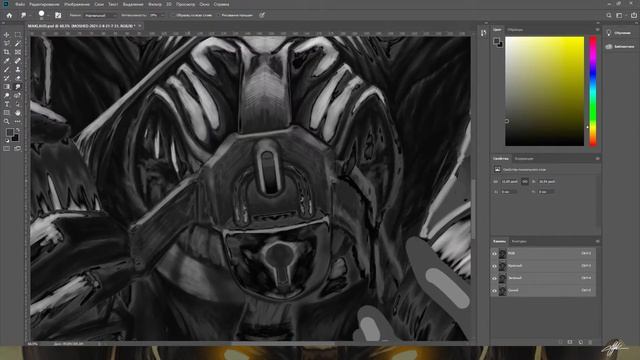Open the Properties panel options menu
This screenshot has width=640, height=360.
598,158
